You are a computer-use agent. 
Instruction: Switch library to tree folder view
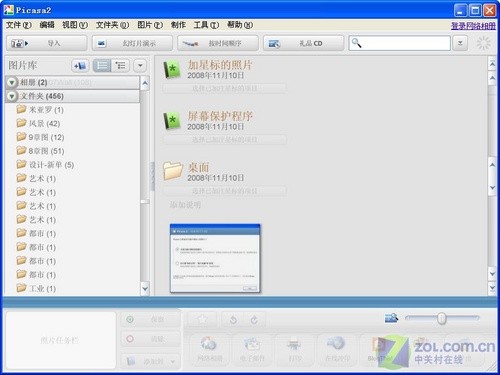[120, 66]
